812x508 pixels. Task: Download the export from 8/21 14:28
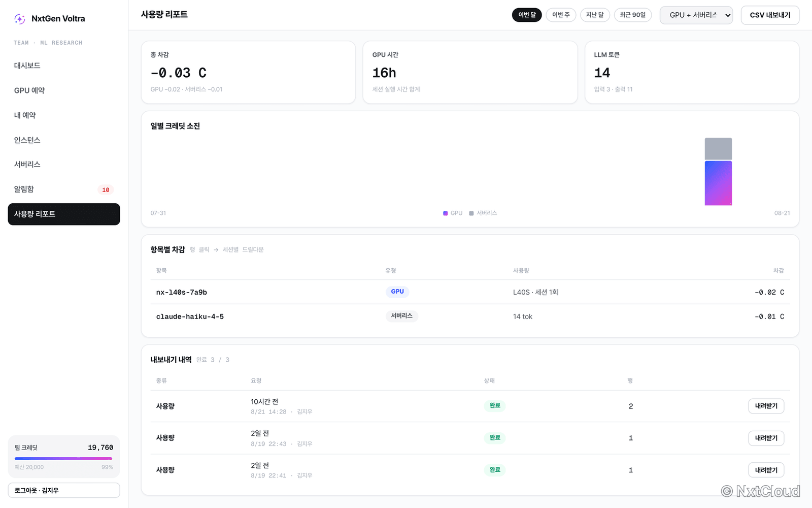tap(766, 406)
